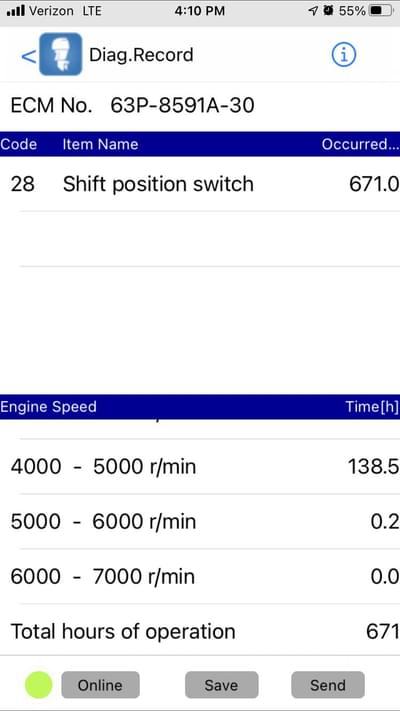Tap the Engine Speed column header
Viewport: 400px width, 711px height.
pos(49,407)
